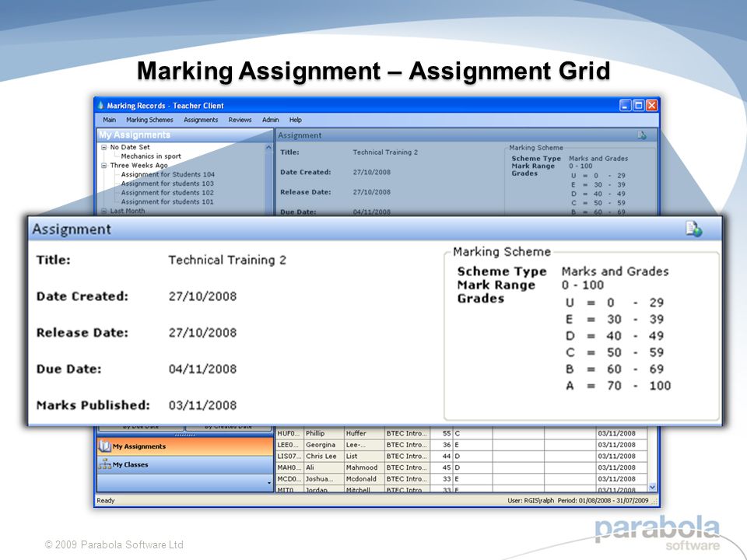This screenshot has width=747, height=560.
Task: Click the mark cell showing 44
Action: click(x=441, y=457)
